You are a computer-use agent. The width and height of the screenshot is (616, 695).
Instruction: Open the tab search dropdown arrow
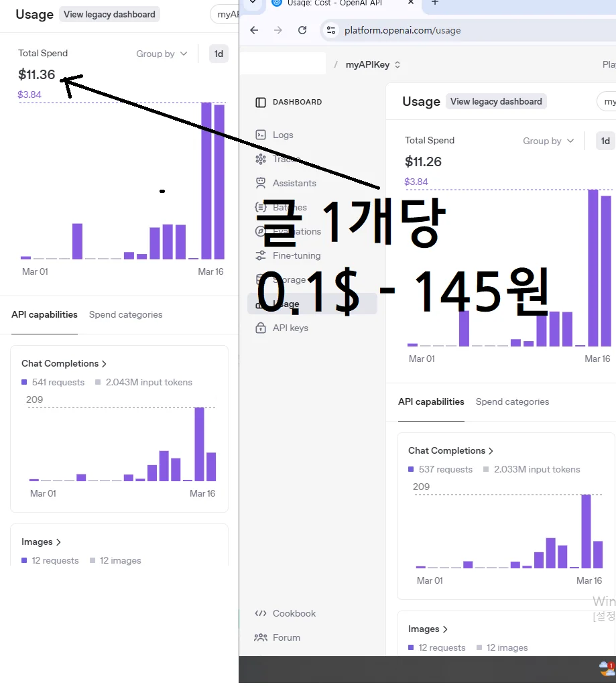click(253, 2)
